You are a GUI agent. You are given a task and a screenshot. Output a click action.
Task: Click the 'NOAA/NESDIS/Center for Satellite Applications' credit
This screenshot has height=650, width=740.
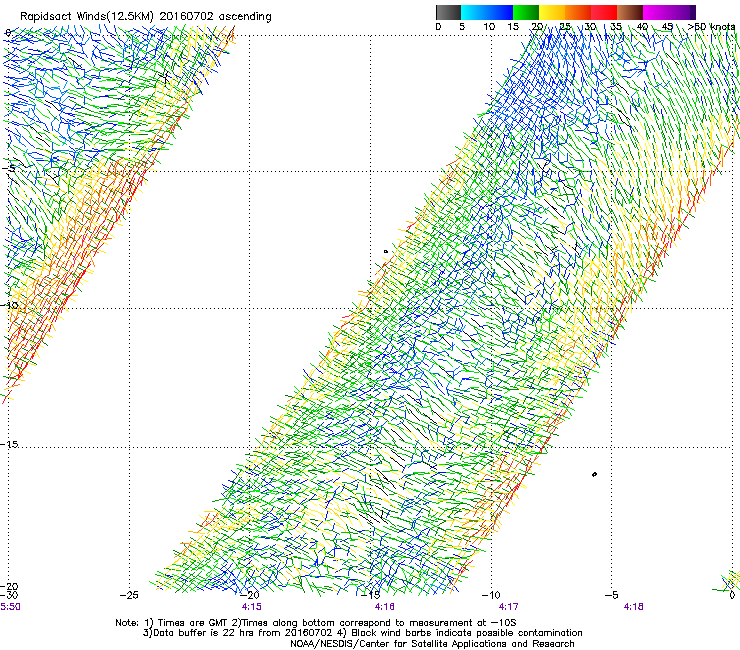[432, 644]
